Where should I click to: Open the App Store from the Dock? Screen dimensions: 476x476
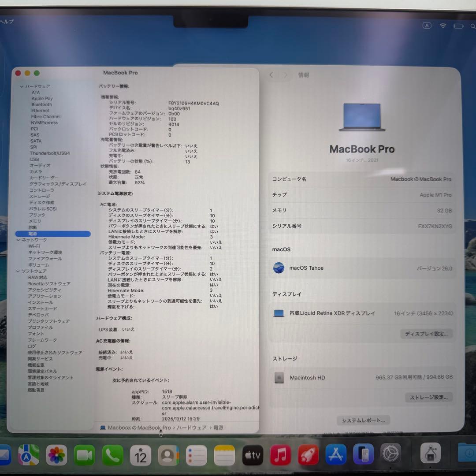336,454
